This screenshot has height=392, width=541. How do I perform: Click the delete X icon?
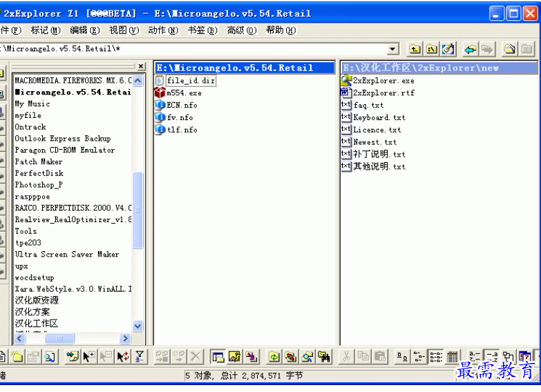[x=196, y=357]
